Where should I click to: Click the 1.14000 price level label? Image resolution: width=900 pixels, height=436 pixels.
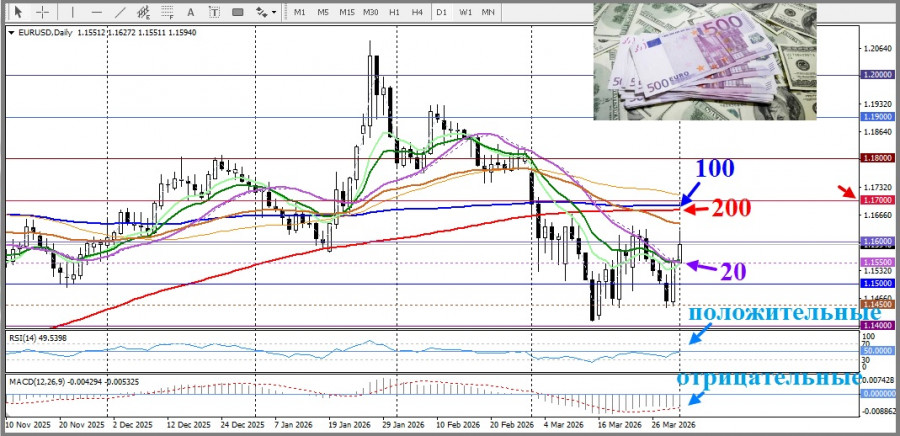pyautogui.click(x=877, y=325)
